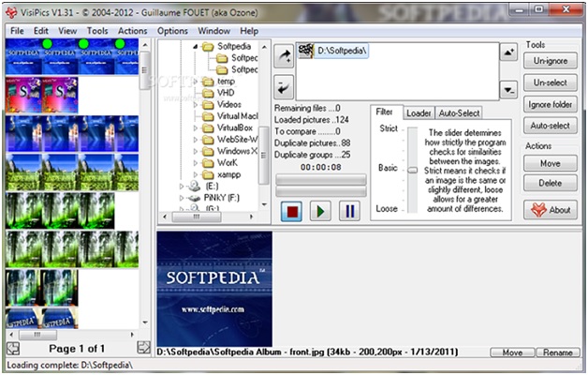The width and height of the screenshot is (588, 375).
Task: Expand the PINKY (F:) drive node
Action: [183, 199]
